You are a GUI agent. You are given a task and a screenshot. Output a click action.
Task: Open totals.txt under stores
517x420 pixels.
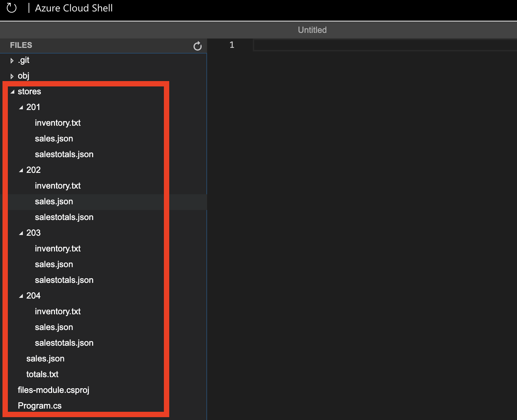coord(42,374)
